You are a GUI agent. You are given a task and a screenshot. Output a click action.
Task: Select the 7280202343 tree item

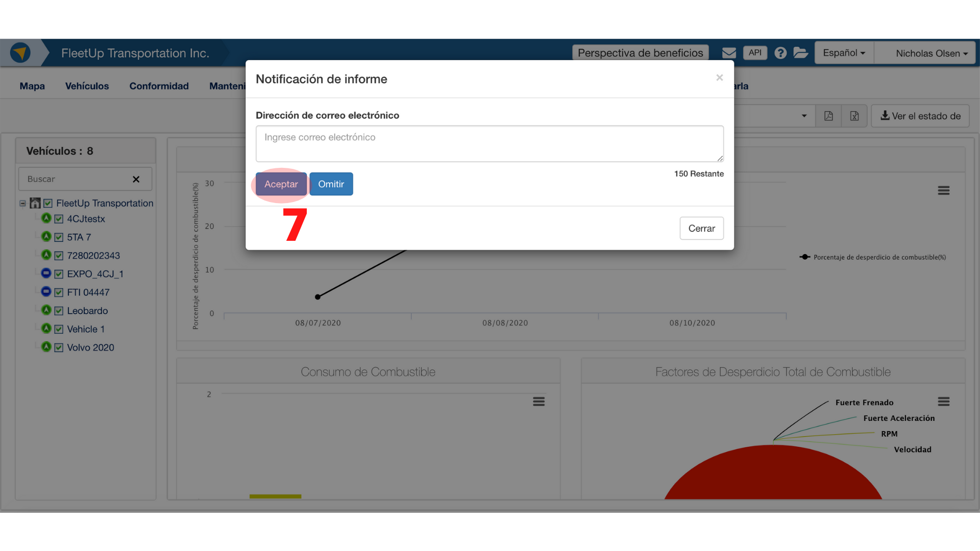(x=93, y=256)
